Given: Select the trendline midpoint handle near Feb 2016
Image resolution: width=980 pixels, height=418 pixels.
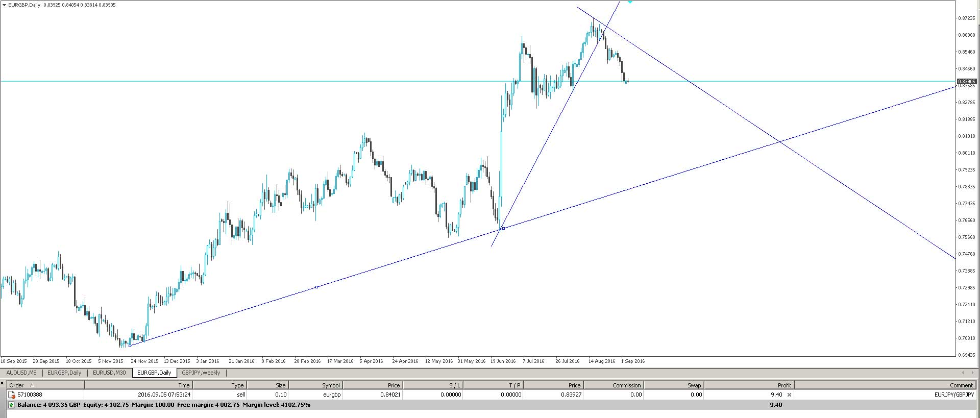Looking at the screenshot, I should click(316, 287).
